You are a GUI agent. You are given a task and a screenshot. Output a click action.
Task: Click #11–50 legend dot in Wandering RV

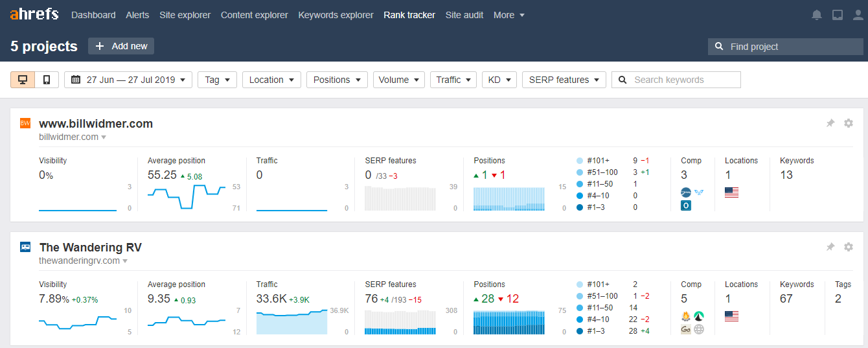click(x=579, y=308)
